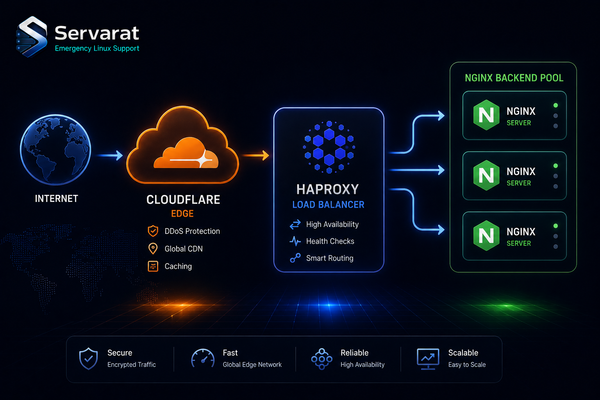
Task: Click the CLOUDFLARE heading
Action: point(183,200)
